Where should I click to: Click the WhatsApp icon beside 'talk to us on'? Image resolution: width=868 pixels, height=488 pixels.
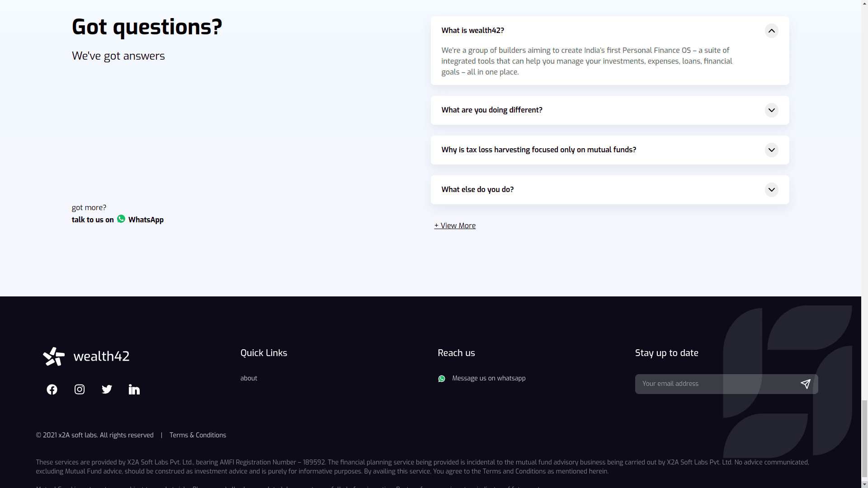tap(121, 219)
